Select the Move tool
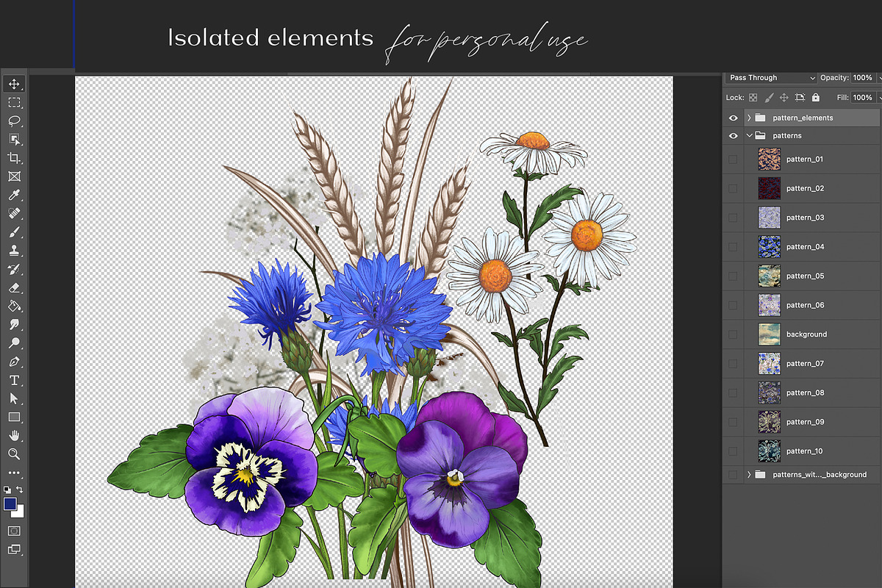This screenshot has width=882, height=588. 14,84
